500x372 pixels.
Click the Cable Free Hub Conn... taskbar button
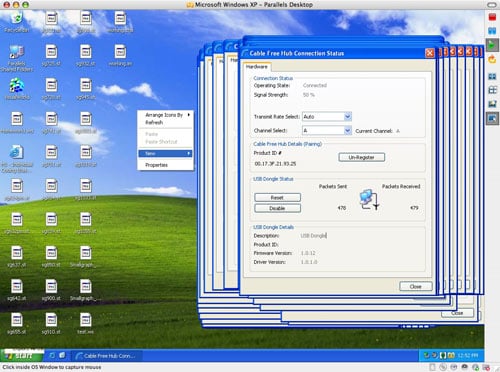click(x=106, y=356)
